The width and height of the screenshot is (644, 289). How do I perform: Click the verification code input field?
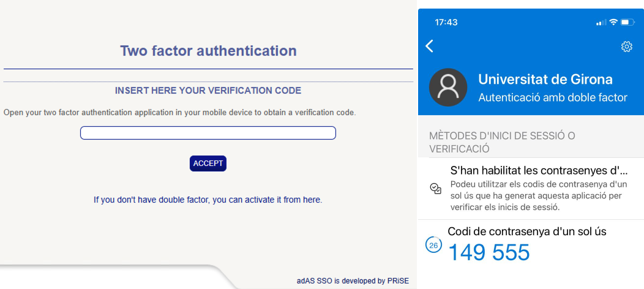[x=208, y=133]
